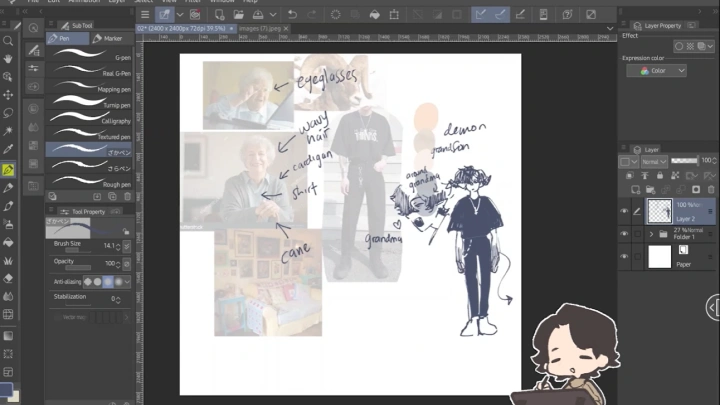The width and height of the screenshot is (720, 405).
Task: Click the Open file folder icon
Action: 239,15
